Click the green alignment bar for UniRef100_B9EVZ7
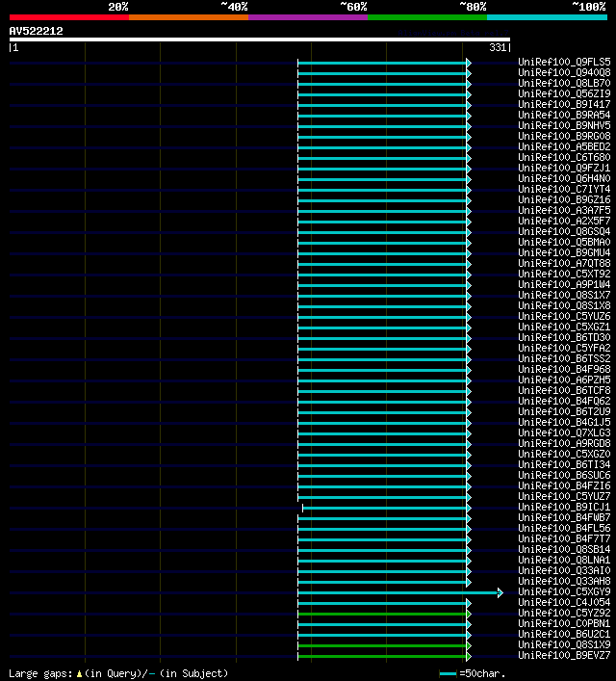The width and height of the screenshot is (616, 681). point(382,656)
